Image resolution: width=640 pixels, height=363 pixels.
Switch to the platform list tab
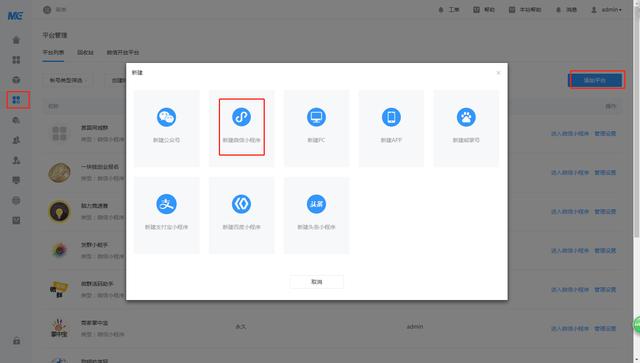53,53
